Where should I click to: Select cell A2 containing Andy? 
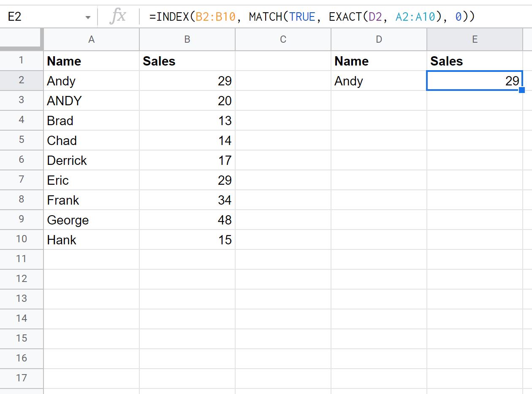[91, 81]
